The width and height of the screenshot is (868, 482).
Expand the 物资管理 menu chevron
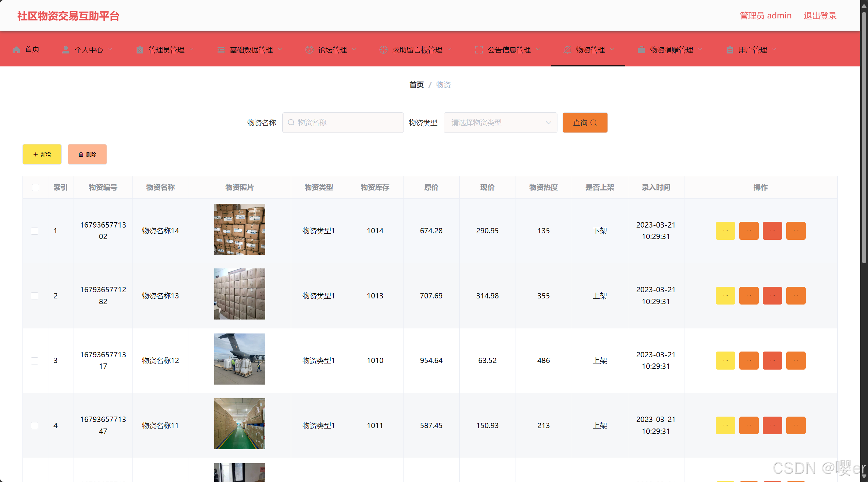point(612,49)
